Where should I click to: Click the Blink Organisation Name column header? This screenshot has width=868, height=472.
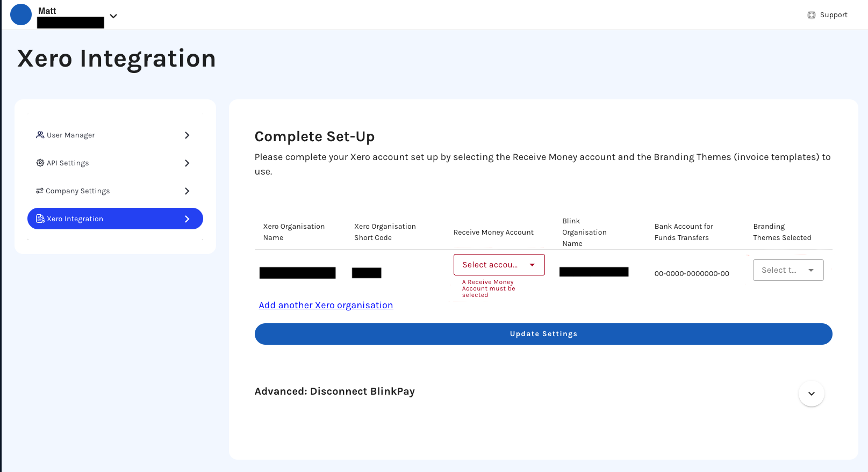pos(584,232)
